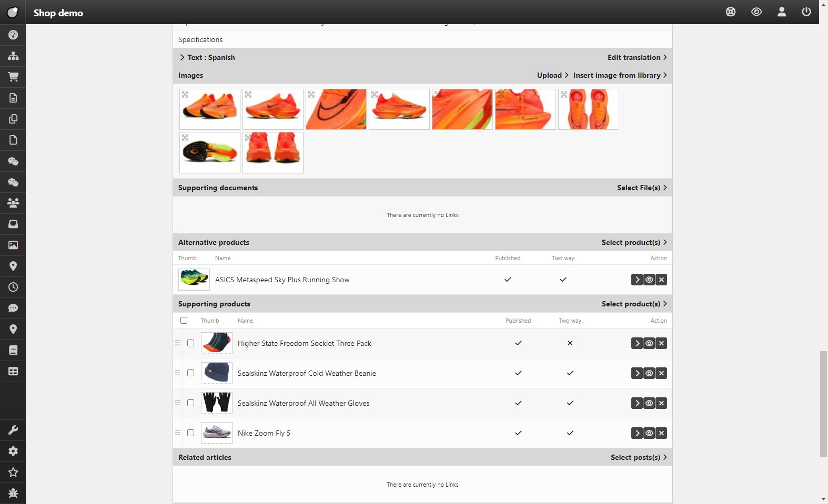Remove Nike Zoom Fly 5 supporting product
828x504 pixels.
661,433
